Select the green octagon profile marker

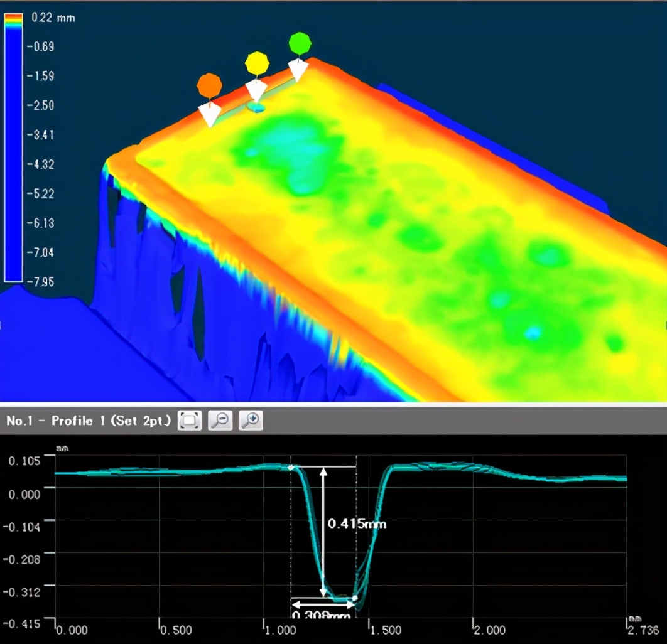coord(300,43)
